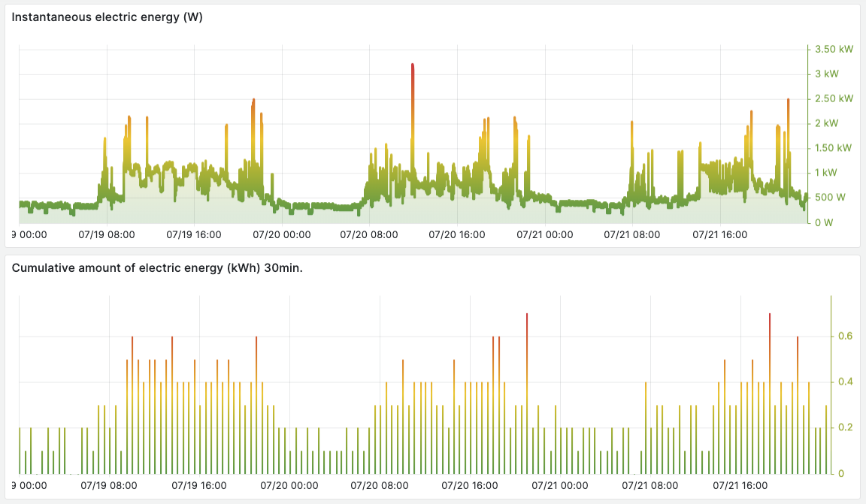The image size is (866, 504).
Task: Open the Cumulative amount of electric energy panel menu
Action: (156, 268)
